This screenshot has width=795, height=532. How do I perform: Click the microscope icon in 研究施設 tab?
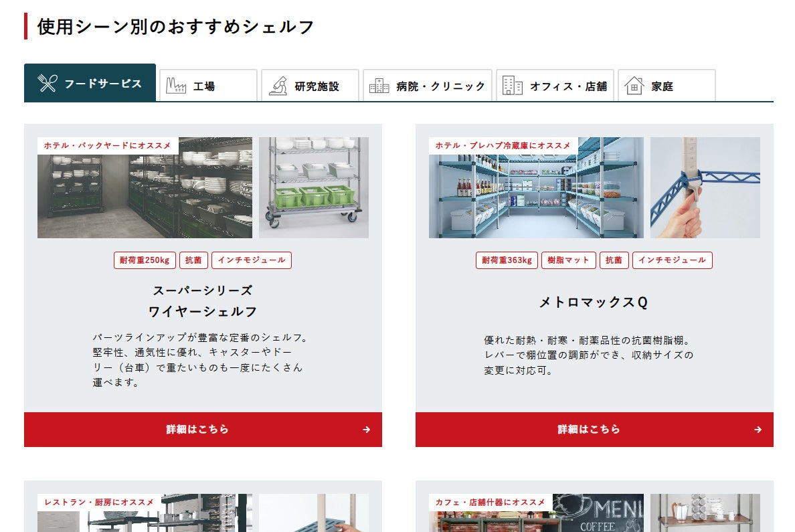pyautogui.click(x=278, y=86)
